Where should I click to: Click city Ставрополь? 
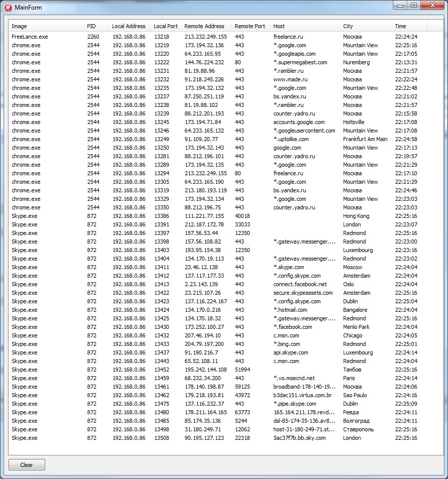(358, 430)
